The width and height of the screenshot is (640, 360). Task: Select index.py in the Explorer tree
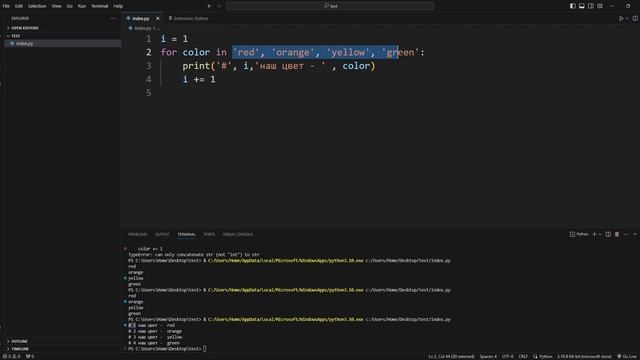pos(63,43)
